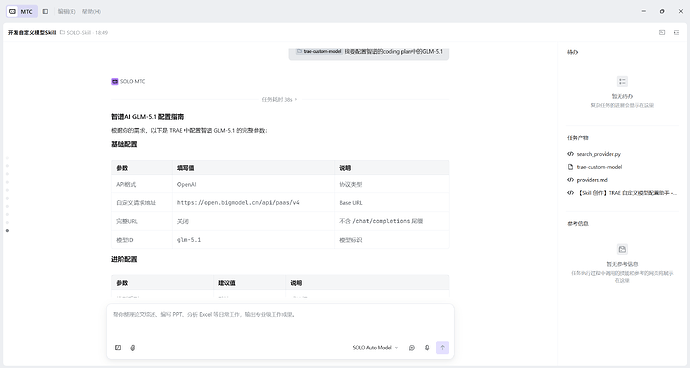
Task: Toggle the sidebar panel icon beside MTC
Action: click(45, 11)
